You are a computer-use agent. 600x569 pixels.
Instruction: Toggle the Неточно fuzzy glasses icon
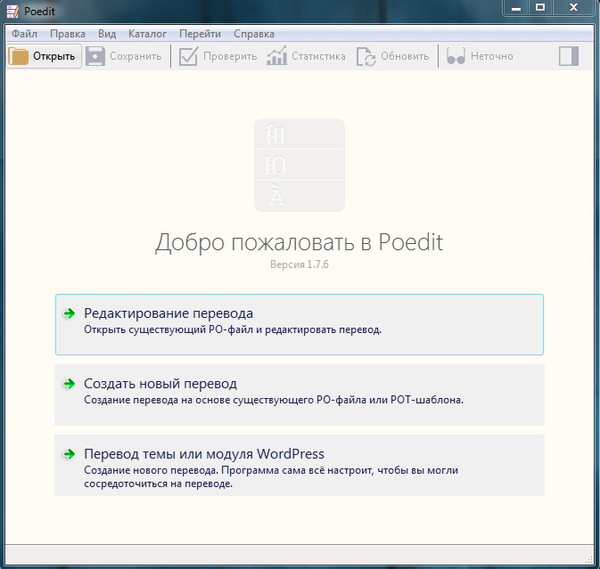(x=456, y=56)
